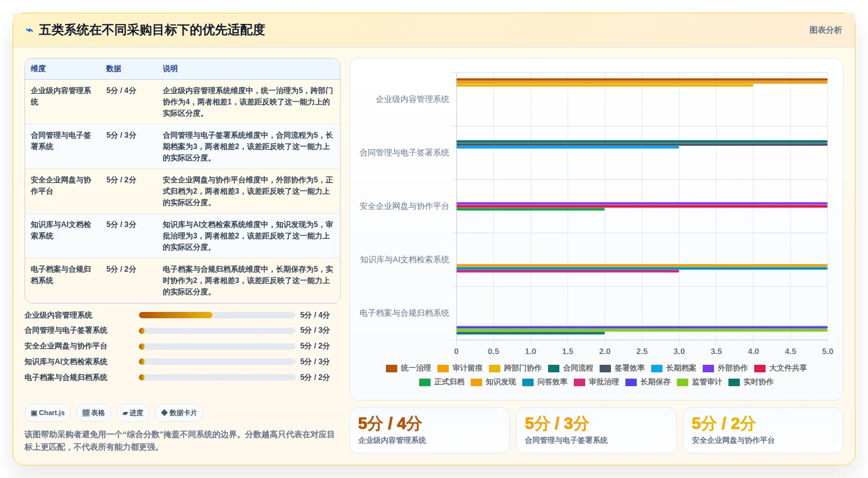Viewport: 868px width, 478px height.
Task: Click the 3.5 tick on the chart axis
Action: coord(716,352)
